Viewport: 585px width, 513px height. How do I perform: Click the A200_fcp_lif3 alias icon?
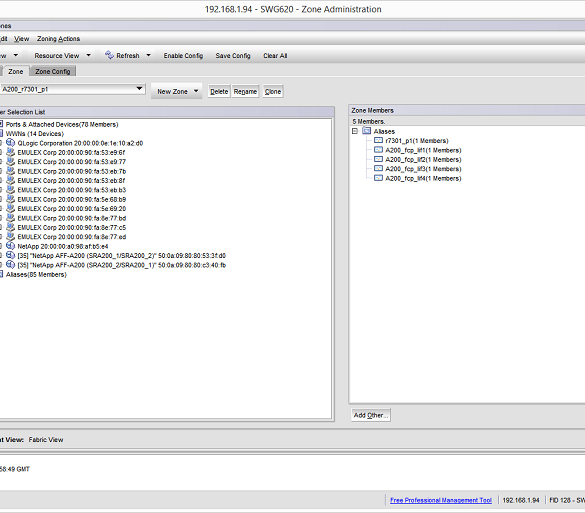click(x=378, y=169)
